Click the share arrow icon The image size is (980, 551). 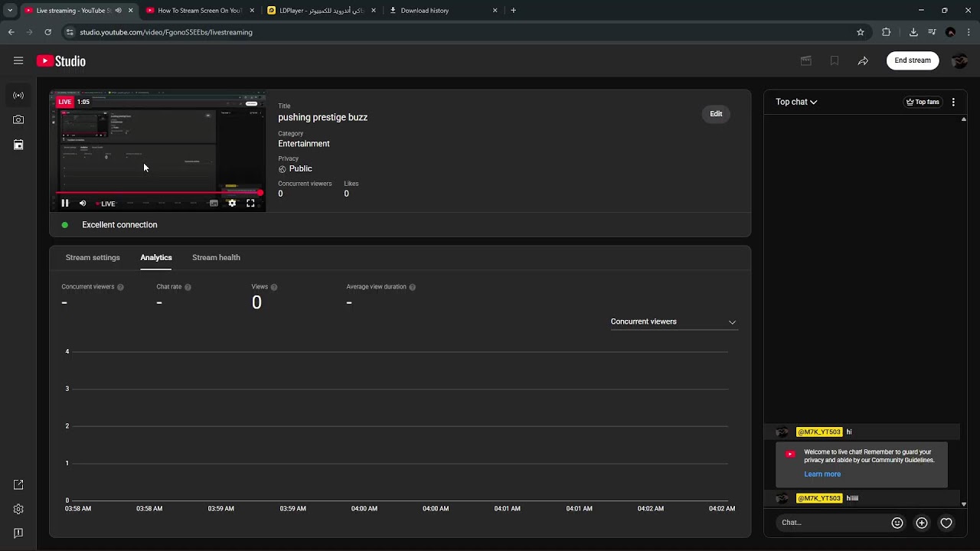pyautogui.click(x=863, y=60)
